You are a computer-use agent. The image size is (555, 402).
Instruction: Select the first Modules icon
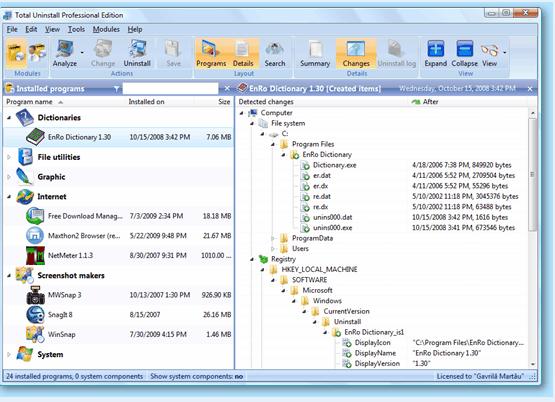(16, 53)
